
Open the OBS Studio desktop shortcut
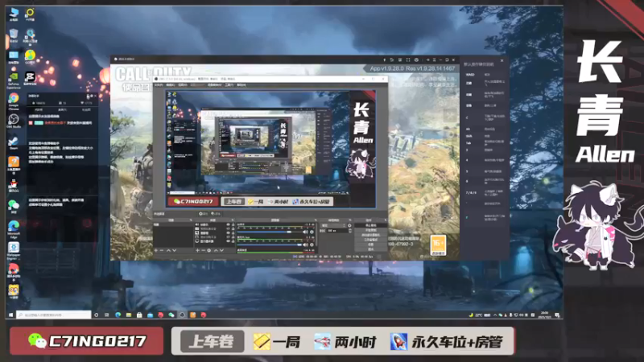14,120
